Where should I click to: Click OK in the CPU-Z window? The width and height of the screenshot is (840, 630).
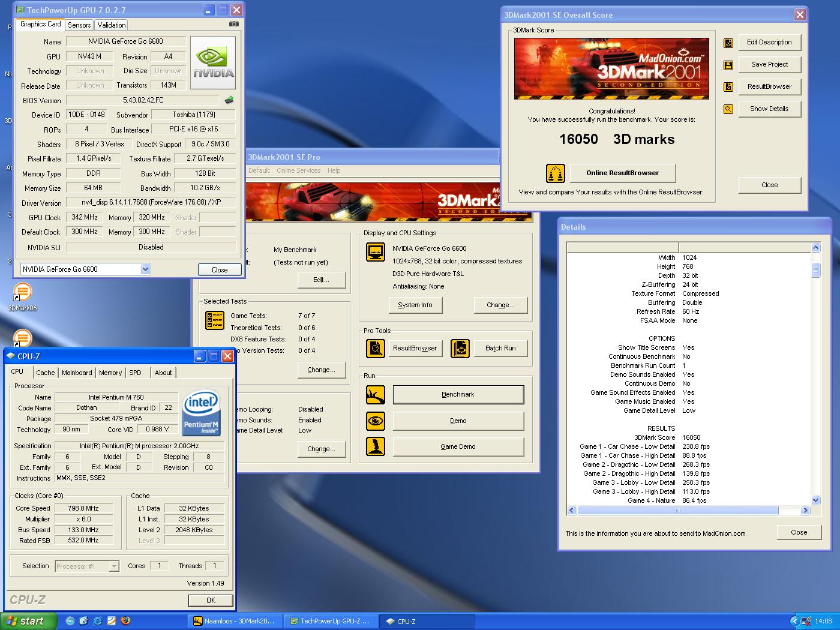pyautogui.click(x=211, y=600)
